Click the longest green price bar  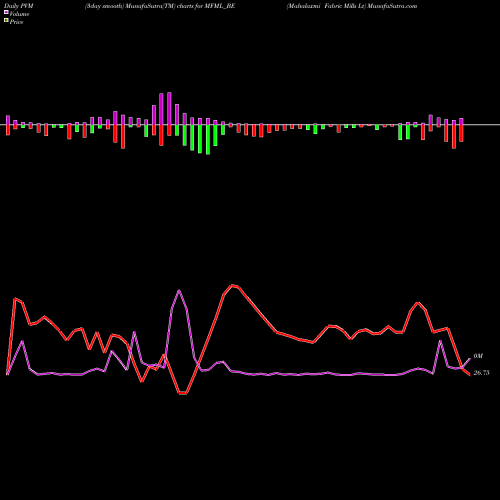tap(208, 140)
